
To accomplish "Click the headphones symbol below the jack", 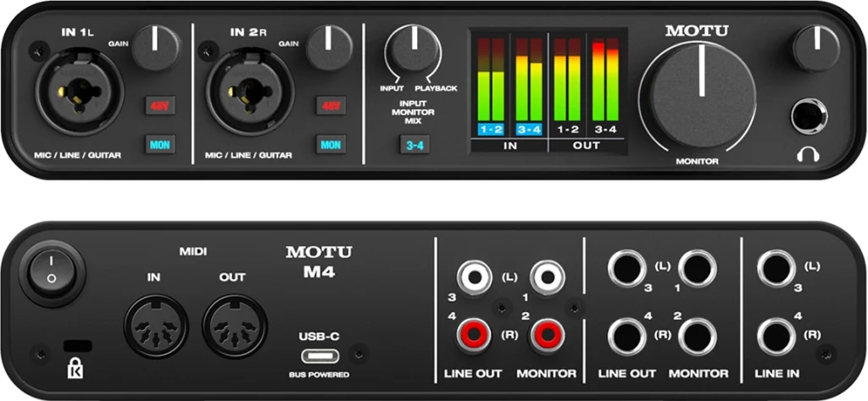I will pos(808,156).
